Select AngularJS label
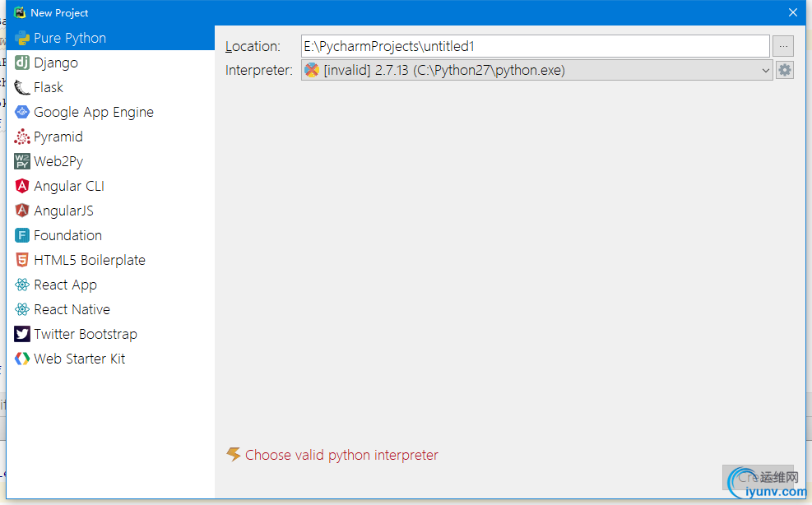 tap(63, 211)
